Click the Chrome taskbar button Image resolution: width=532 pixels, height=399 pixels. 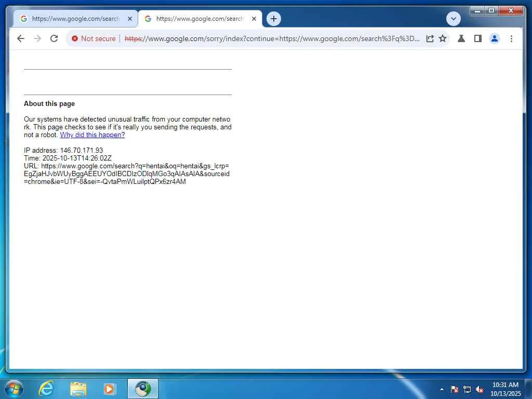(x=143, y=389)
